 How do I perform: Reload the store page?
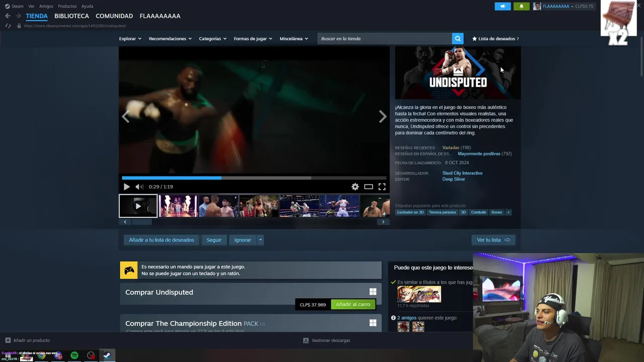click(x=8, y=26)
